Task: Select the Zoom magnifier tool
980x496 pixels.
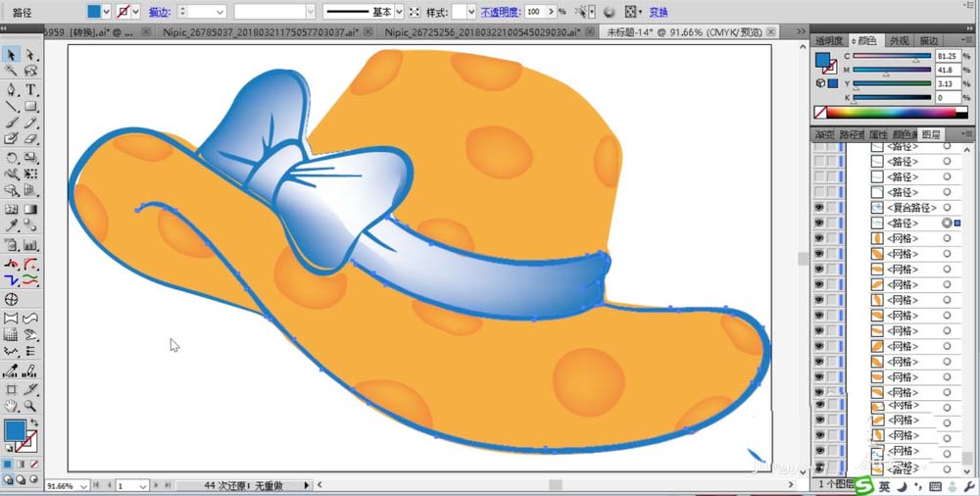Action: point(30,406)
